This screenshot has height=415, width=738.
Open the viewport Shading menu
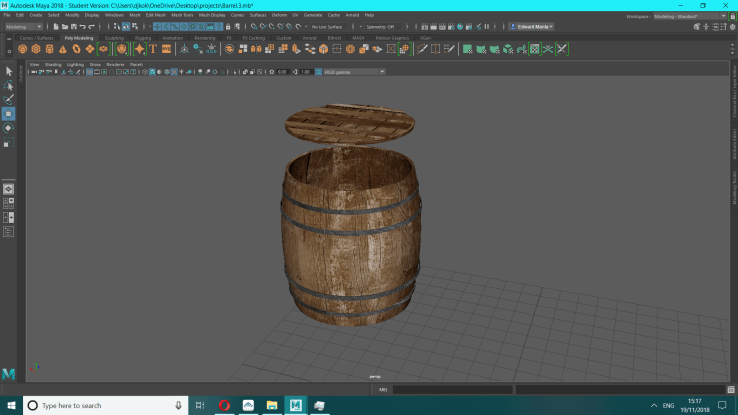pyautogui.click(x=52, y=64)
